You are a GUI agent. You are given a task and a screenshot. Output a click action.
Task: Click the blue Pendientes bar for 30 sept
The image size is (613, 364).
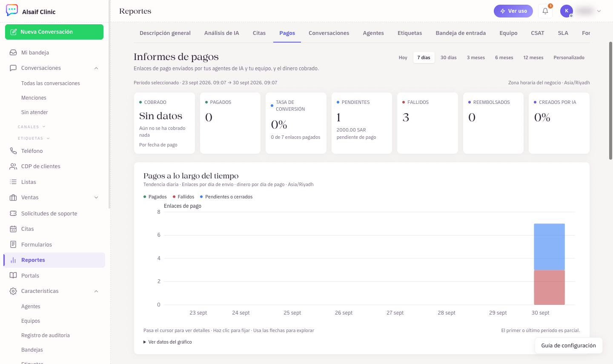549,247
